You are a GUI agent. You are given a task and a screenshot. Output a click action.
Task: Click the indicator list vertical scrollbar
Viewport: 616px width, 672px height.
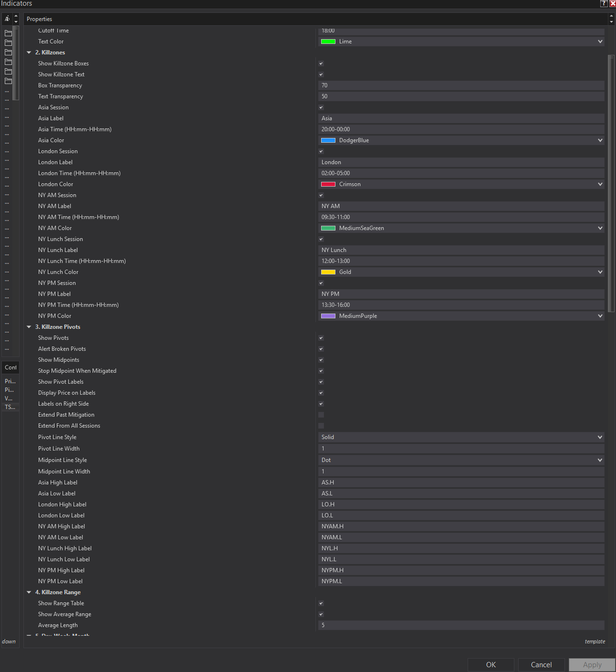[16, 63]
